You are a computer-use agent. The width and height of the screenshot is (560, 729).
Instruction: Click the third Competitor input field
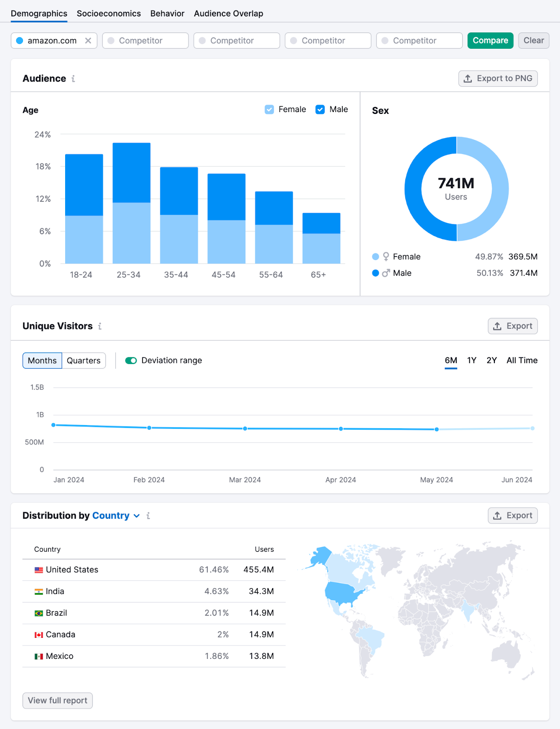pos(328,41)
